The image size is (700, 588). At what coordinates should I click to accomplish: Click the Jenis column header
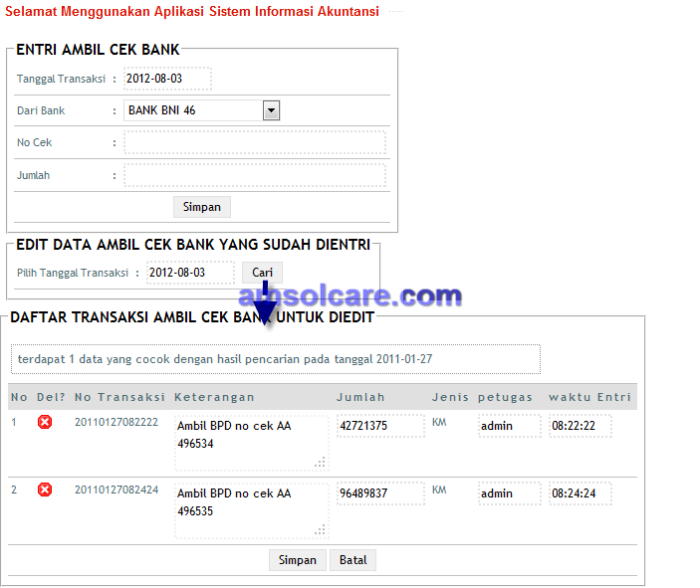click(450, 397)
